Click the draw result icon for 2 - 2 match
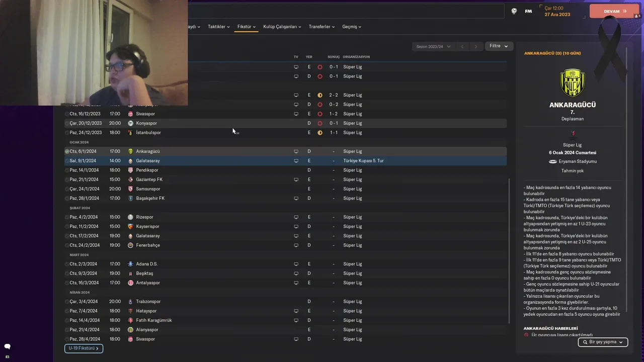This screenshot has width=644, height=362. click(320, 95)
